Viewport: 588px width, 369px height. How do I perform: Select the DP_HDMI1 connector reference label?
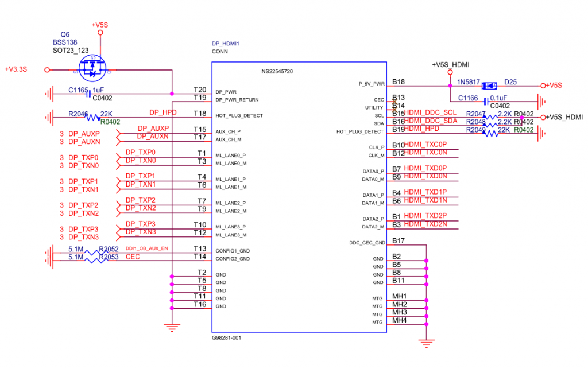point(225,44)
